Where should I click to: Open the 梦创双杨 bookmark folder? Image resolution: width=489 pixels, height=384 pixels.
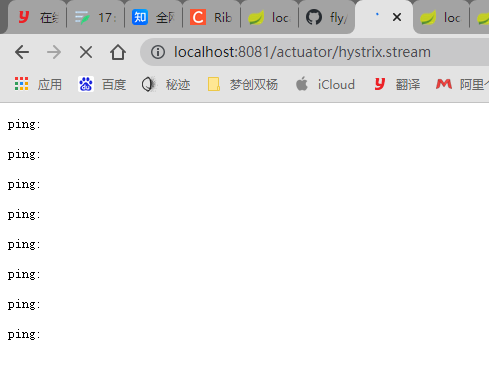(243, 84)
